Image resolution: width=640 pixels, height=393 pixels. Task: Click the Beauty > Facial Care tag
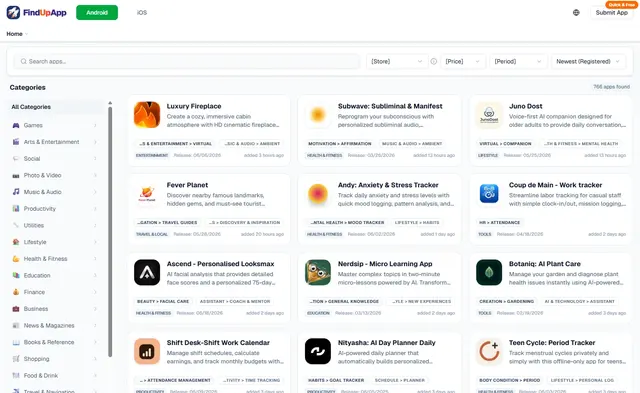point(163,301)
